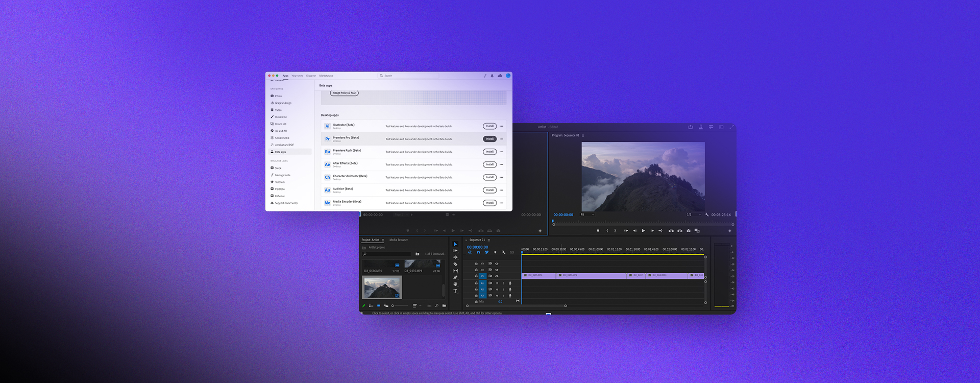The width and height of the screenshot is (980, 383).
Task: Click the Usage Policy & FAQ button
Action: click(x=344, y=93)
